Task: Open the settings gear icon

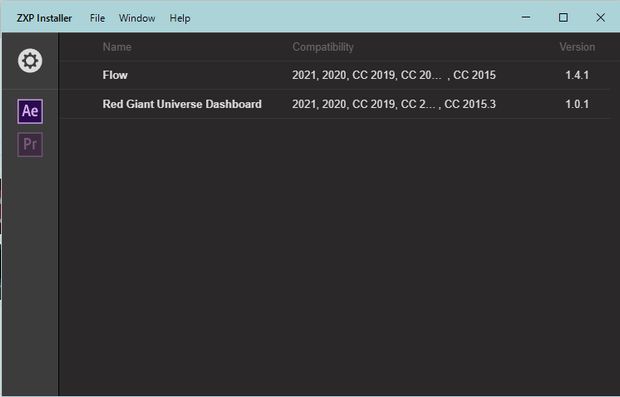Action: [x=30, y=60]
